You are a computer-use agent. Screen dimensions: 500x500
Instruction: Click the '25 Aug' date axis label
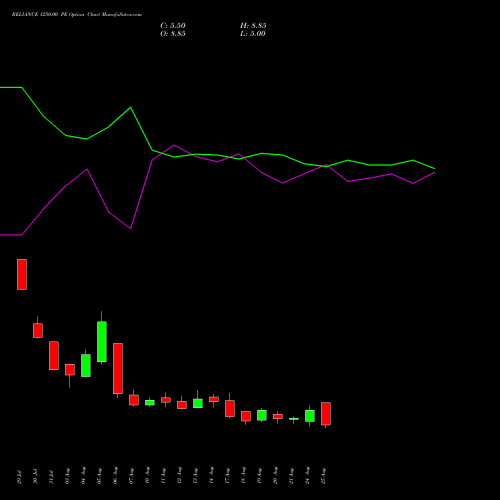pos(323,476)
